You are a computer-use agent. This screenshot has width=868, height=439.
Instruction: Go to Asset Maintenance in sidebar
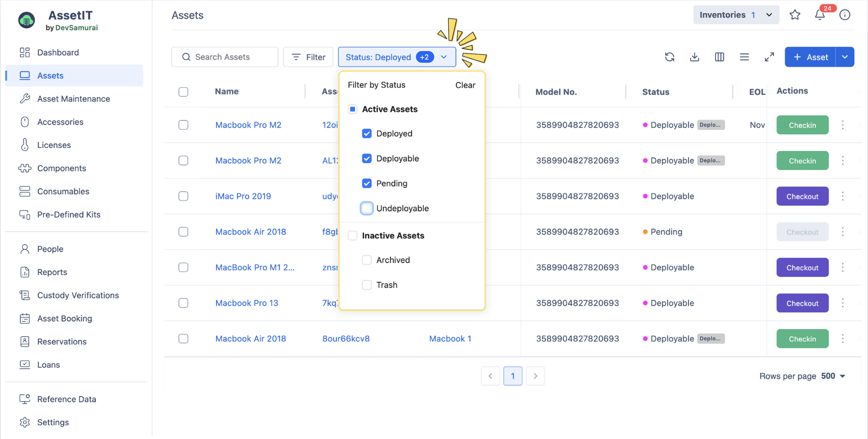pyautogui.click(x=74, y=99)
